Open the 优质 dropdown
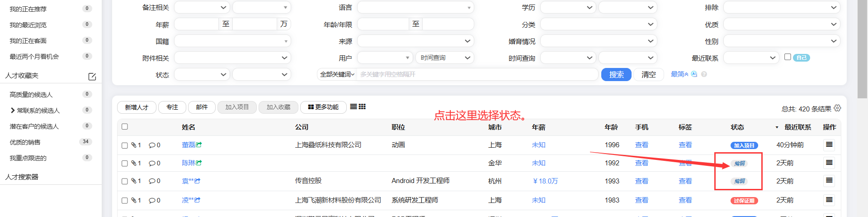The height and width of the screenshot is (217, 868). point(782,24)
